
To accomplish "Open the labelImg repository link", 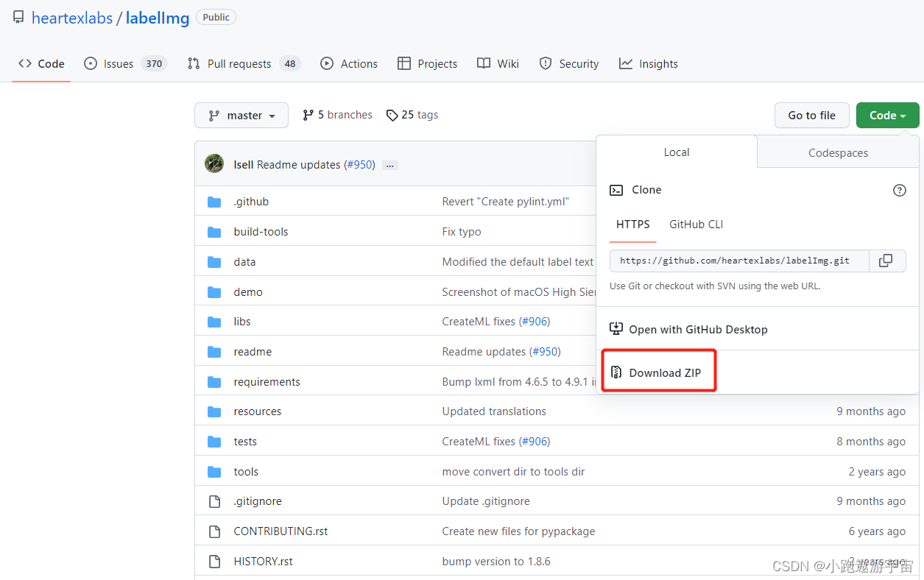I will 158,18.
